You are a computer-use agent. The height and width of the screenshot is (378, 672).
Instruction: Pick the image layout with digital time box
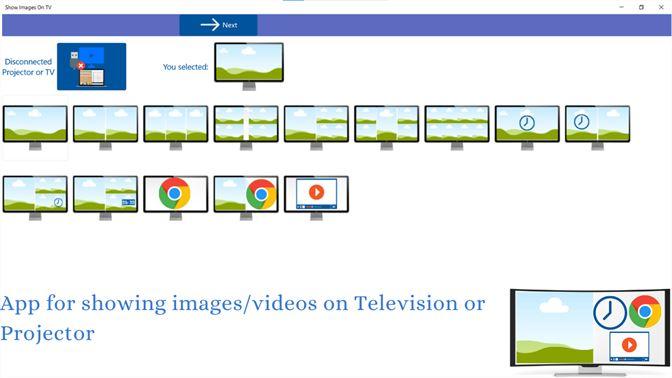click(105, 198)
